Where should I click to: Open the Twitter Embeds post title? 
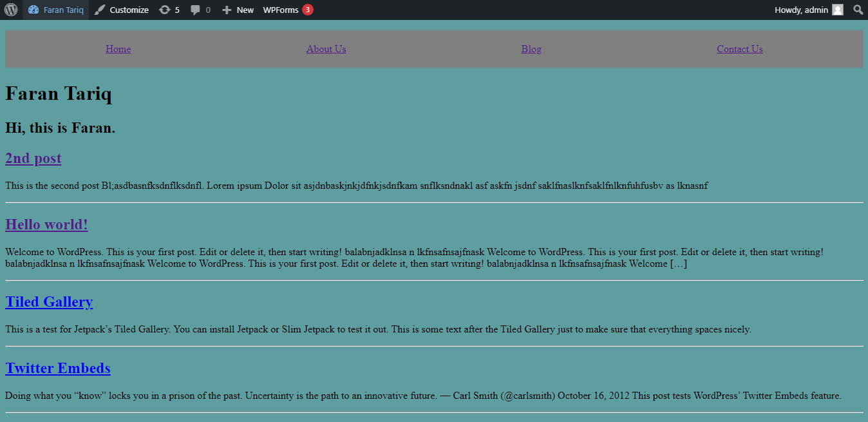pyautogui.click(x=58, y=368)
